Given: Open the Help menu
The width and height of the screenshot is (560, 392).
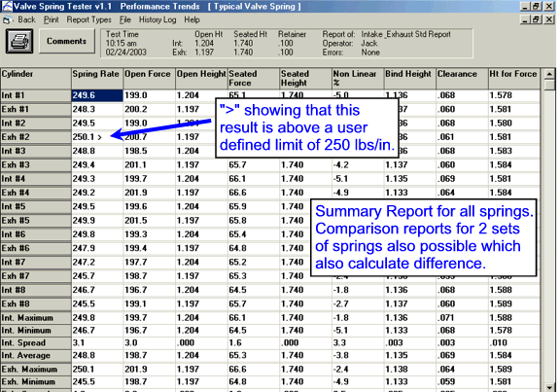Looking at the screenshot, I should 192,20.
